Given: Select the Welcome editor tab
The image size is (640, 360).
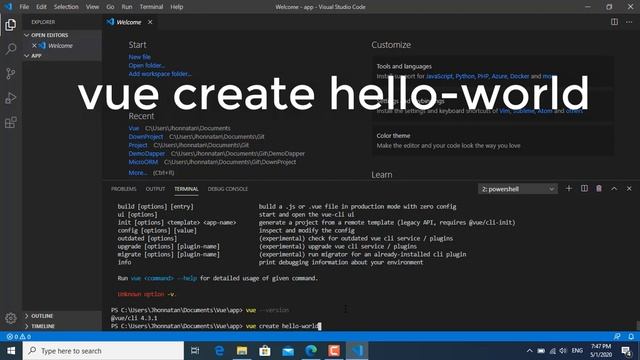Looking at the screenshot, I should [x=130, y=22].
